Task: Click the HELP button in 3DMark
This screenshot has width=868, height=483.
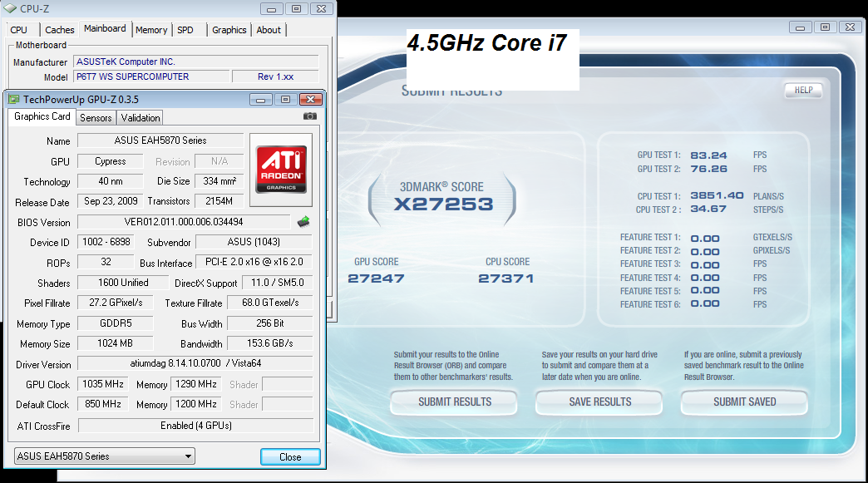Action: (x=804, y=90)
